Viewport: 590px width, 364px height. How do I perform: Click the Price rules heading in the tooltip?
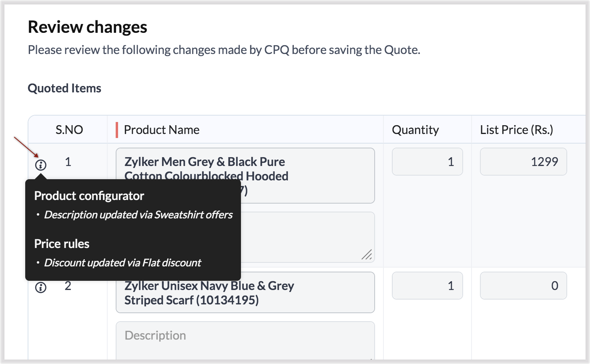(x=62, y=244)
